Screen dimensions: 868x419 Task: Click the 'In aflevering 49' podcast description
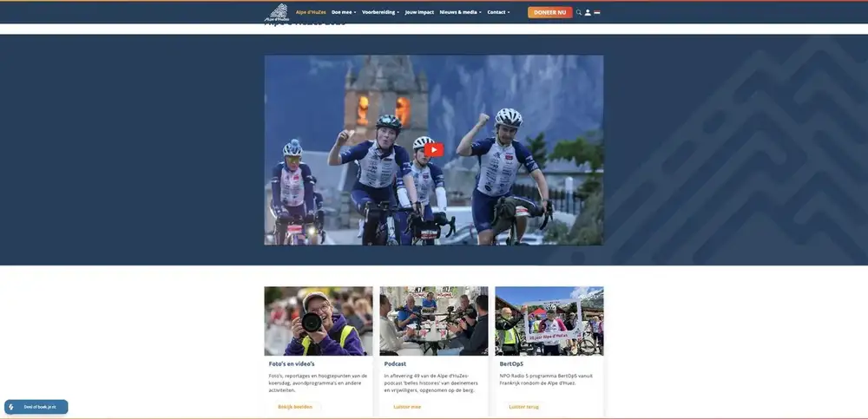pos(430,383)
